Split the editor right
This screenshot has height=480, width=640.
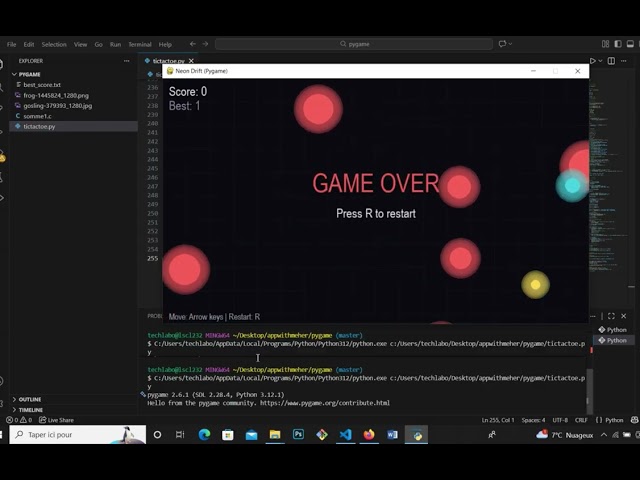click(611, 61)
